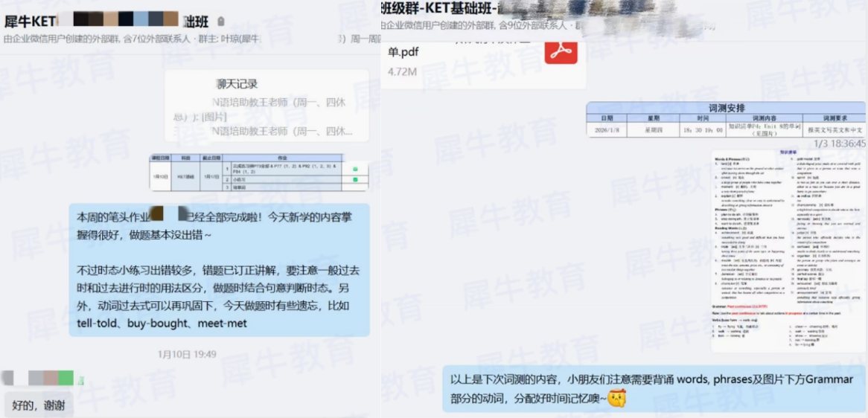Click the 犀牛KET group title on left

point(29,21)
